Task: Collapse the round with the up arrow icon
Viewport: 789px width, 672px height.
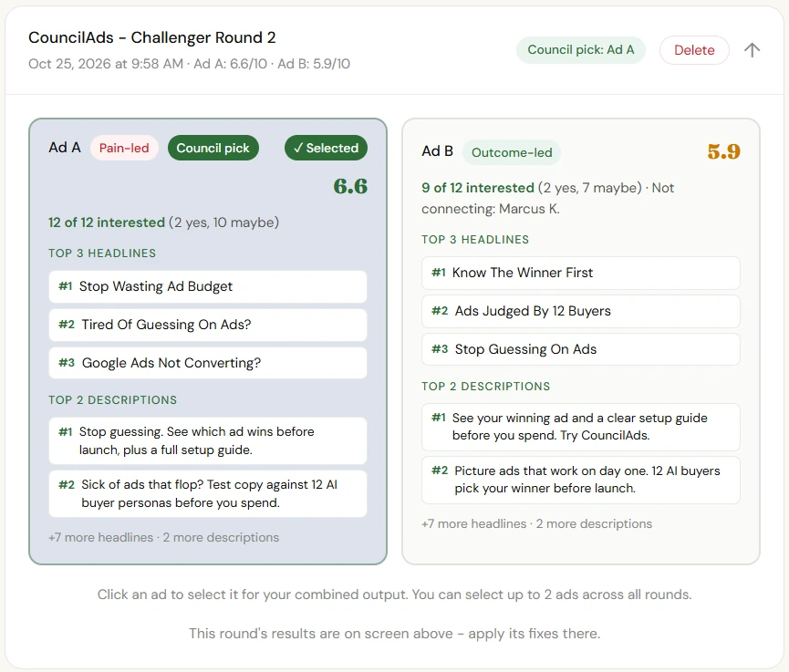Action: click(752, 50)
